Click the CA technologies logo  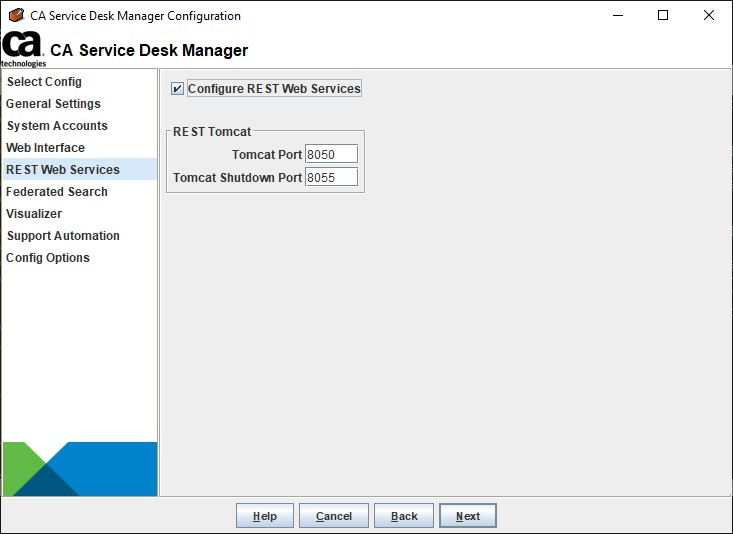23,49
